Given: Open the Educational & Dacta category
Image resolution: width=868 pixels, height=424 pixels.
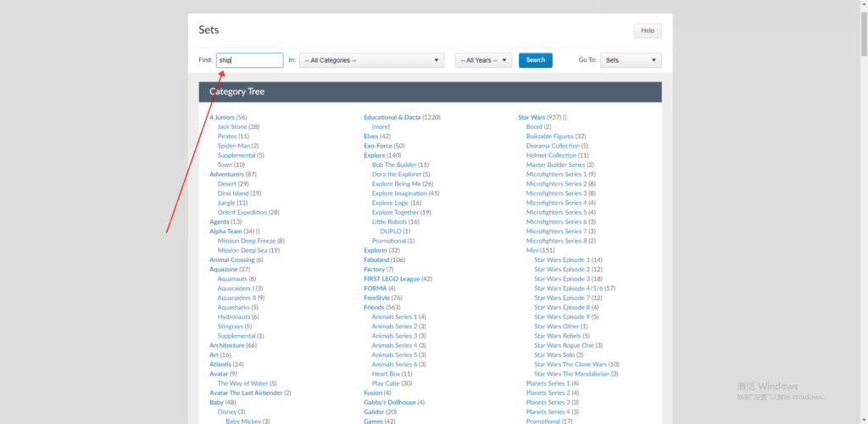Looking at the screenshot, I should [x=392, y=117].
